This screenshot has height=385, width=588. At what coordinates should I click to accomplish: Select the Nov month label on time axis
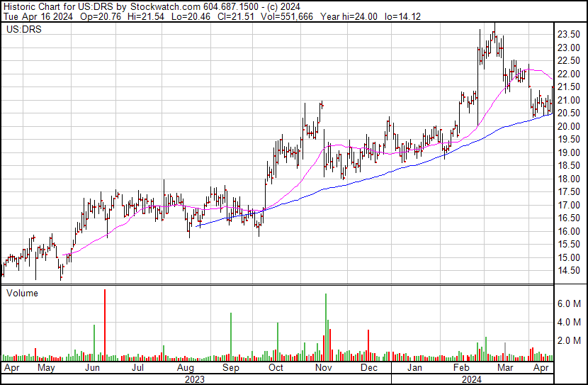[324, 369]
